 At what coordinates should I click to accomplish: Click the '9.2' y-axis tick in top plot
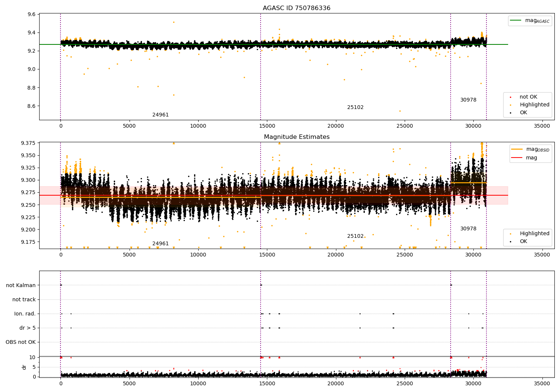coord(32,51)
